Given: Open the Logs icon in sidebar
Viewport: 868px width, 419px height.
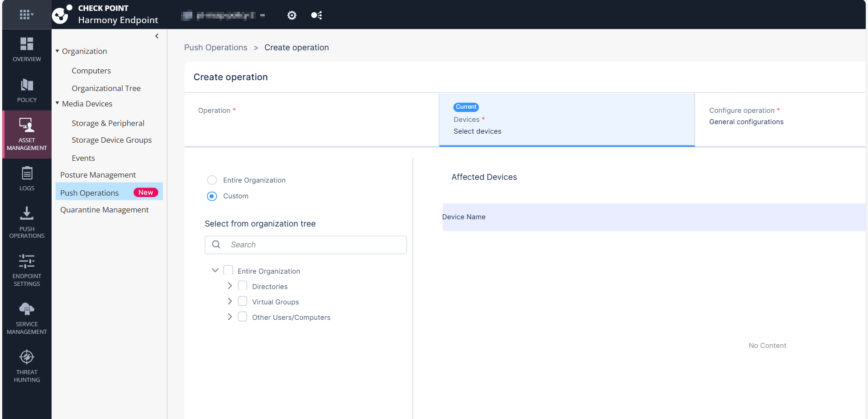Looking at the screenshot, I should point(27,173).
